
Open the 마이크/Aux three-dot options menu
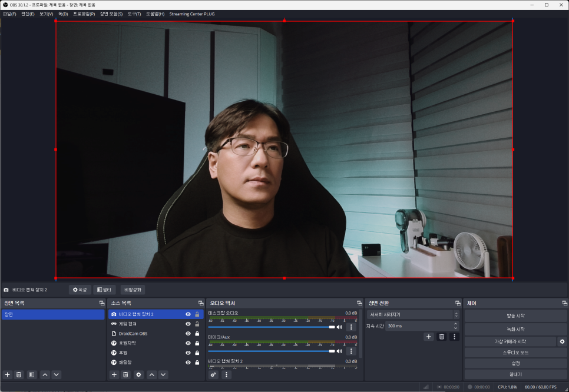tap(351, 351)
